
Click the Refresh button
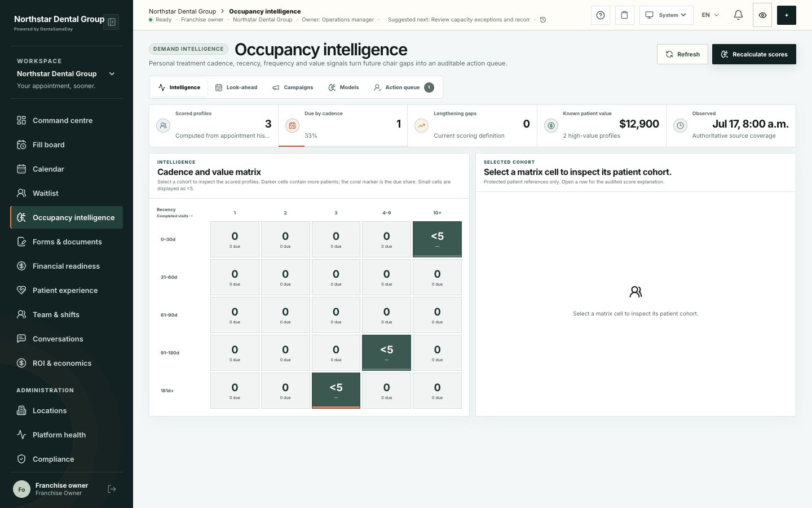(x=682, y=54)
